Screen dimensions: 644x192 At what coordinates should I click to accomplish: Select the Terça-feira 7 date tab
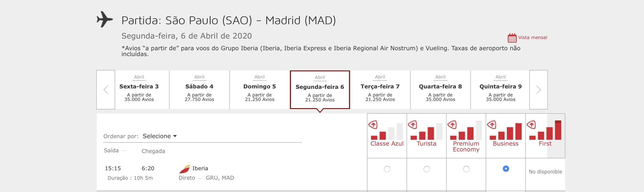(x=380, y=89)
